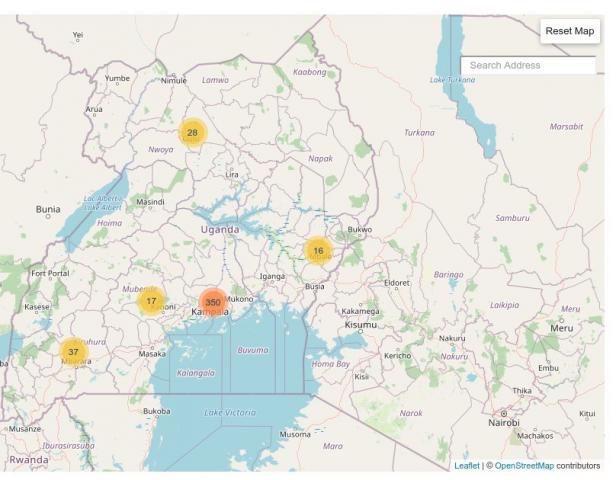Open the cluster marker showing 350
This screenshot has width=616, height=480.
click(213, 302)
